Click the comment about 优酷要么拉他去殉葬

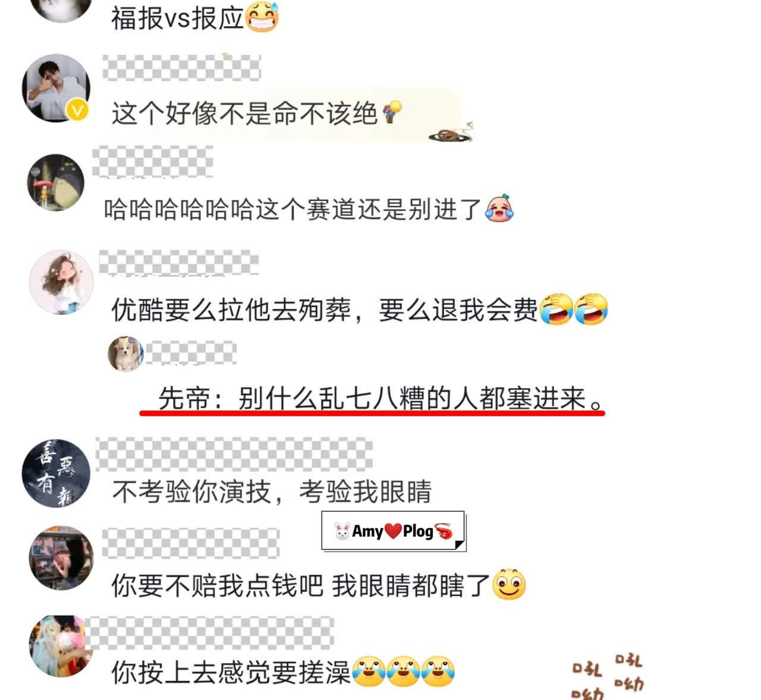[x=325, y=310]
